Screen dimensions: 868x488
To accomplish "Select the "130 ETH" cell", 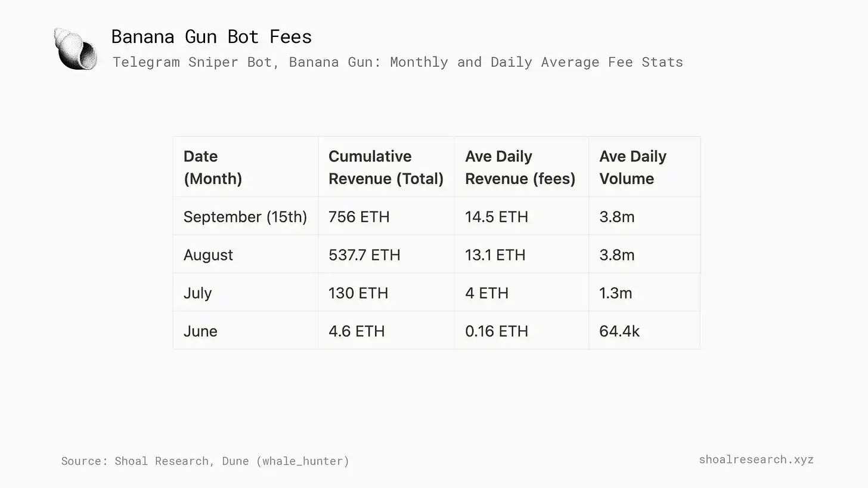I will click(x=358, y=293).
